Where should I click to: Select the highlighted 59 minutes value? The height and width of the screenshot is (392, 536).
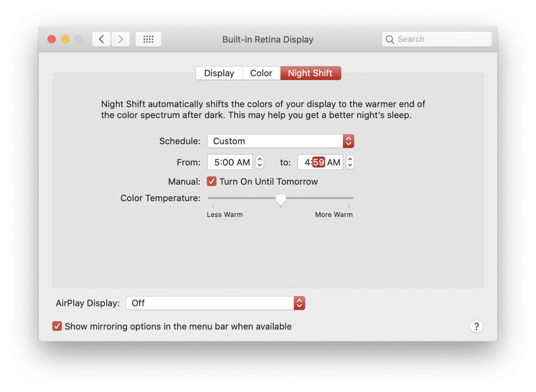319,162
